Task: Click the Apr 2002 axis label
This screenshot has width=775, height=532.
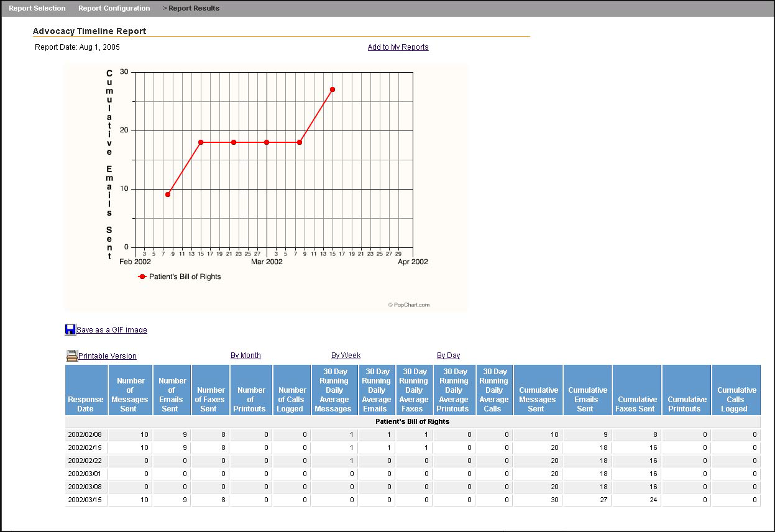Action: coord(413,262)
